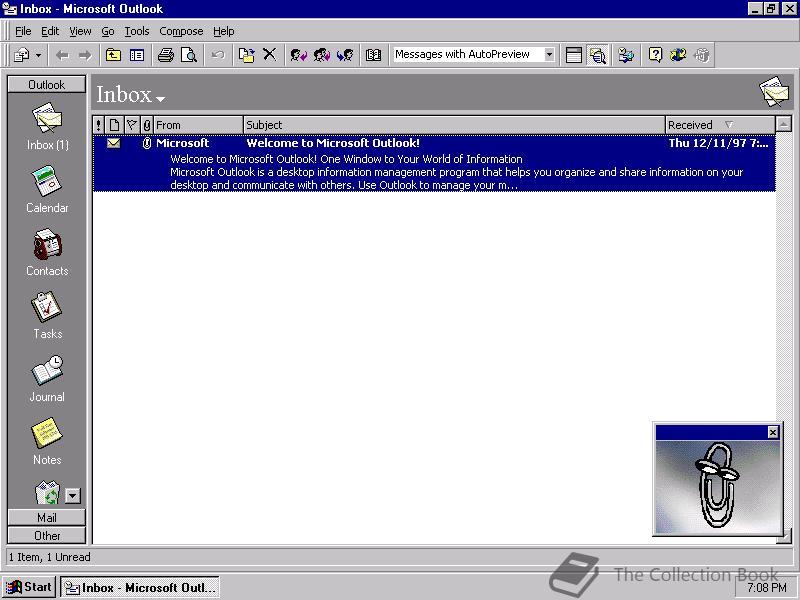
Task: Toggle the Folder List toolbar icon
Action: coord(137,55)
